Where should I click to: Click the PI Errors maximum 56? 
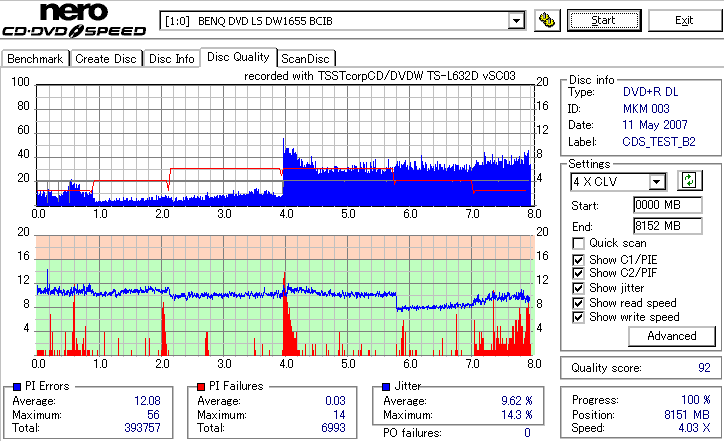click(x=153, y=415)
